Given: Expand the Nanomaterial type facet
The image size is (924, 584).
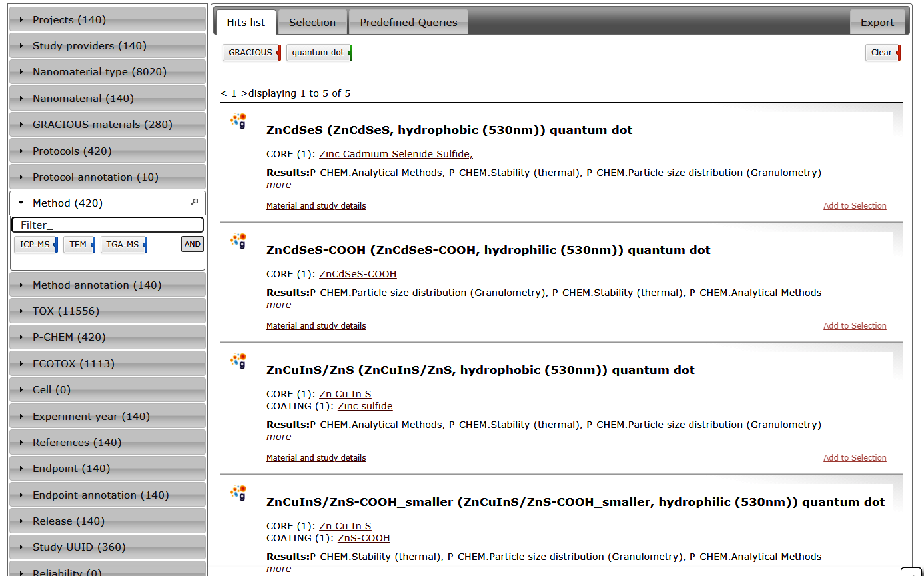Looking at the screenshot, I should [x=99, y=72].
